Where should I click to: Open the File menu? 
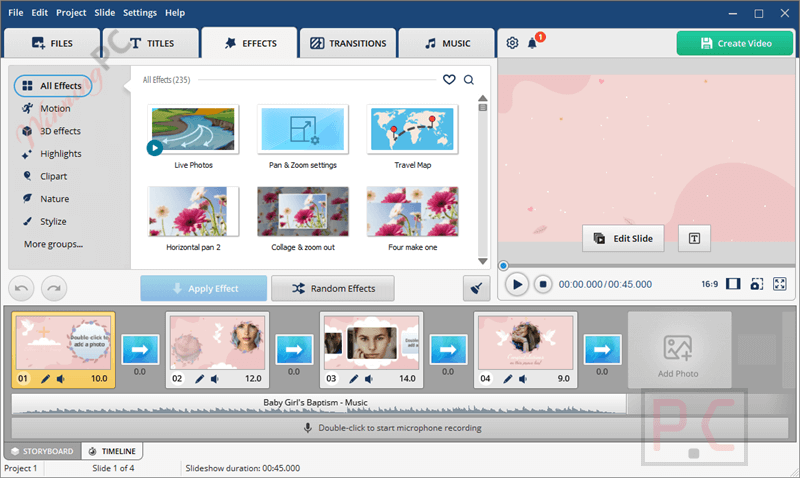click(x=15, y=13)
